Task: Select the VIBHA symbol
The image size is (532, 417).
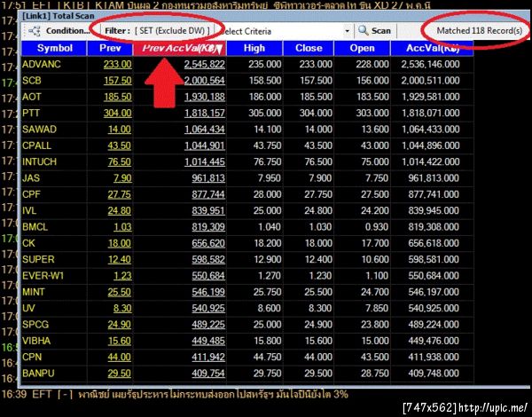Action: pyautogui.click(x=36, y=341)
